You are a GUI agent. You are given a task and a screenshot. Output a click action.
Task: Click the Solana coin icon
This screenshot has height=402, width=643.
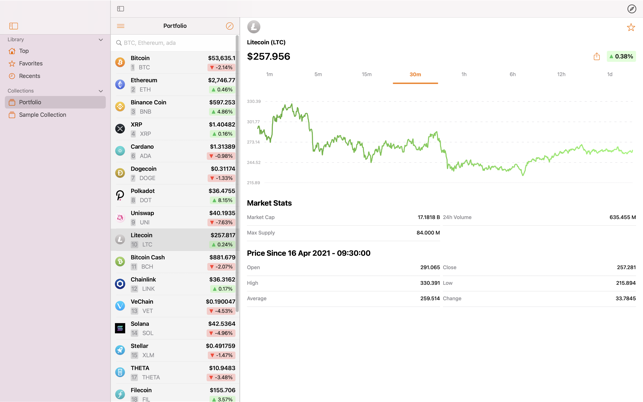click(120, 328)
